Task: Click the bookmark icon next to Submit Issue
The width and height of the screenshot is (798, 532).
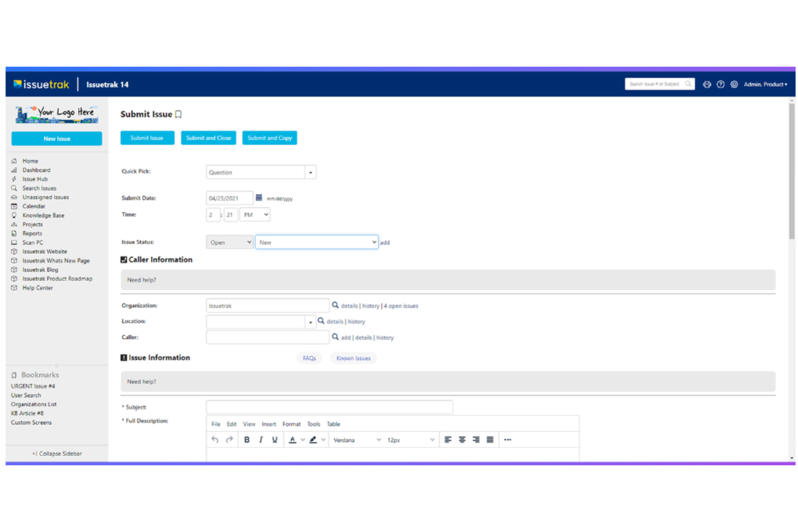Action: pos(178,114)
